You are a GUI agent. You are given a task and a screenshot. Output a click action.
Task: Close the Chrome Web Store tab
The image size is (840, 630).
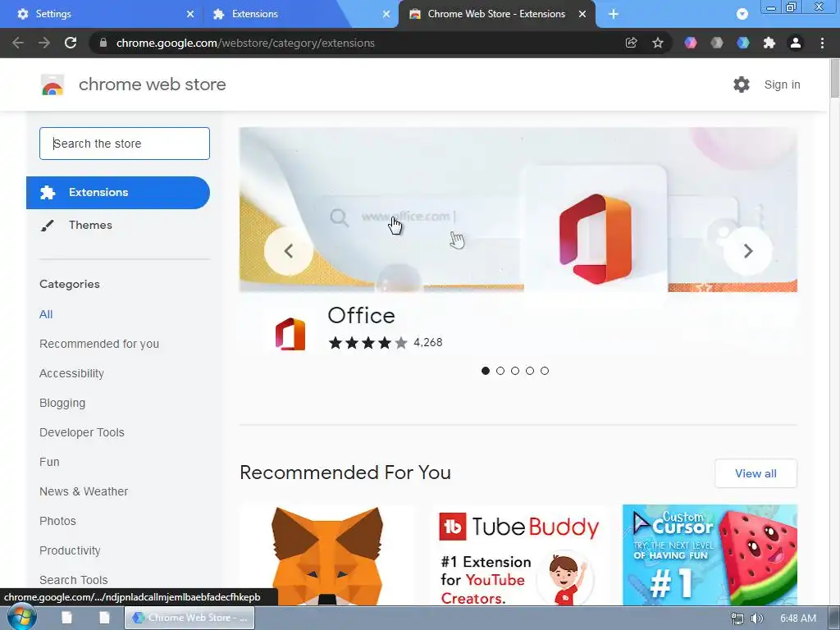tap(582, 14)
